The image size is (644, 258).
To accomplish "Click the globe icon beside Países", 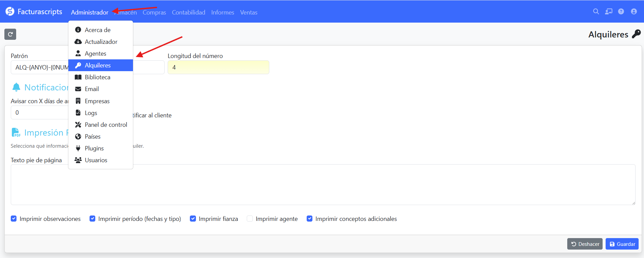I will tap(78, 136).
